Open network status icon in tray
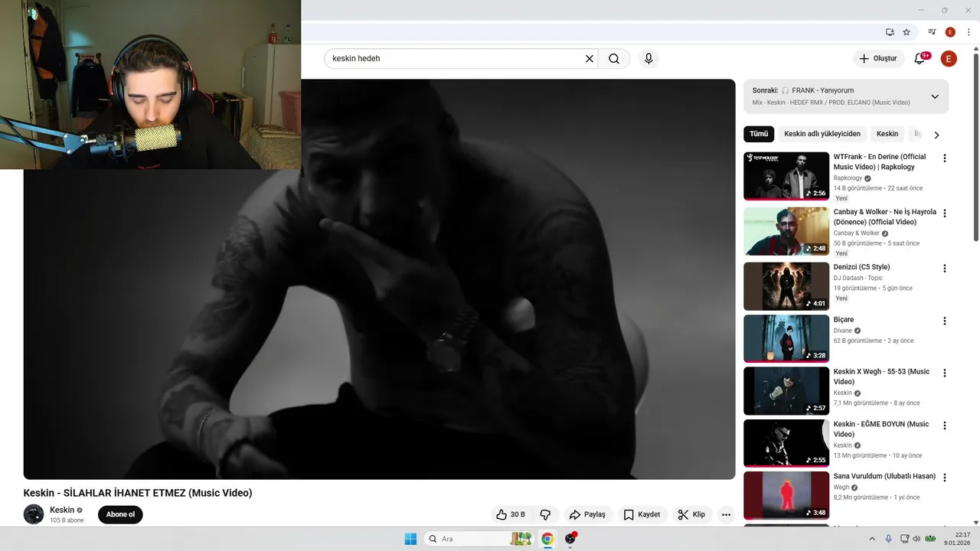 click(x=904, y=539)
